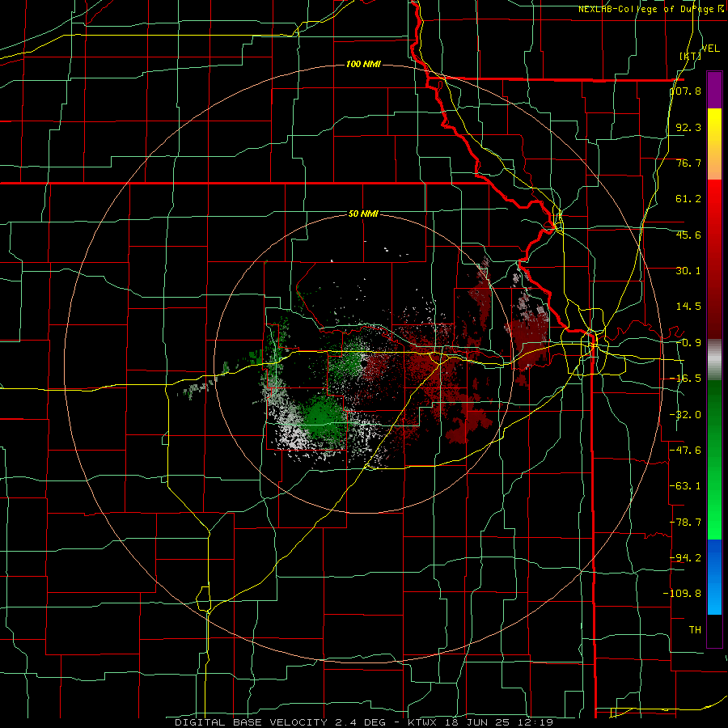The image size is (728, 728).
Task: Select the 76.7 legend value
Action: [x=688, y=163]
